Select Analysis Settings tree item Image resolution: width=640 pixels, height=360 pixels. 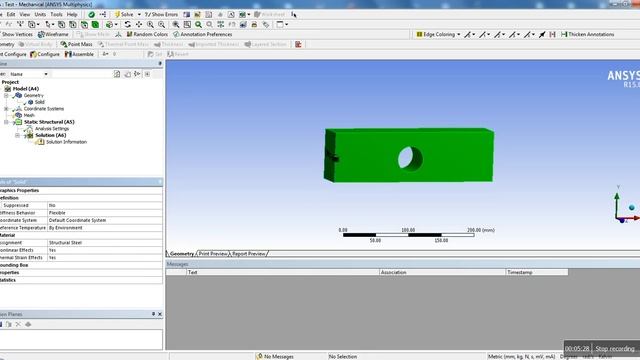(52, 129)
